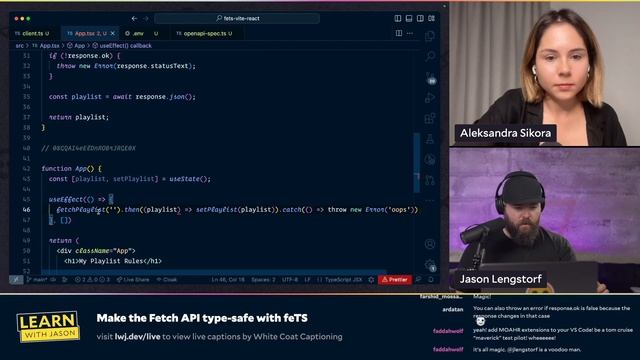This screenshot has height=360, width=640.
Task: Open the pull requests view icon
Action: tap(430, 180)
